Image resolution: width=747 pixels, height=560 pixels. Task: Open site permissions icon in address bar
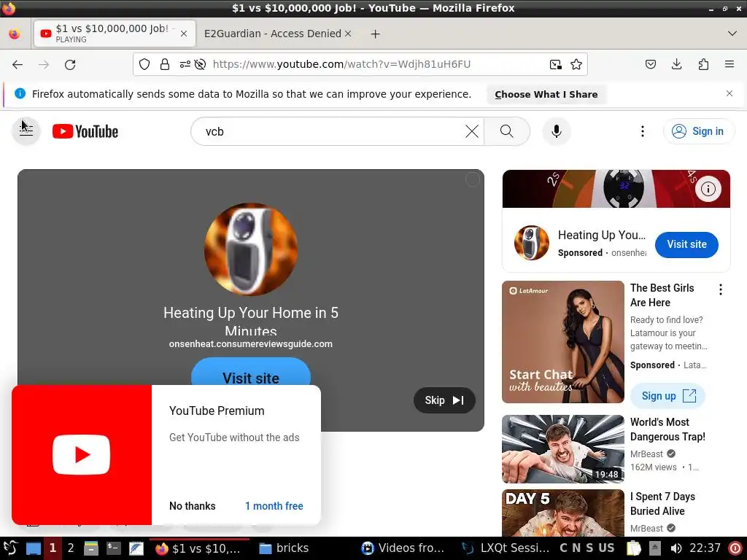click(185, 64)
